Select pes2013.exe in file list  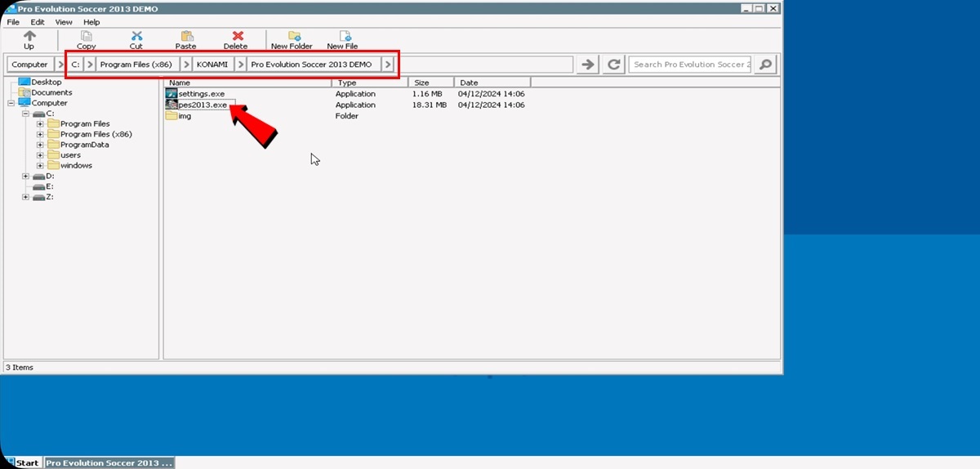202,105
